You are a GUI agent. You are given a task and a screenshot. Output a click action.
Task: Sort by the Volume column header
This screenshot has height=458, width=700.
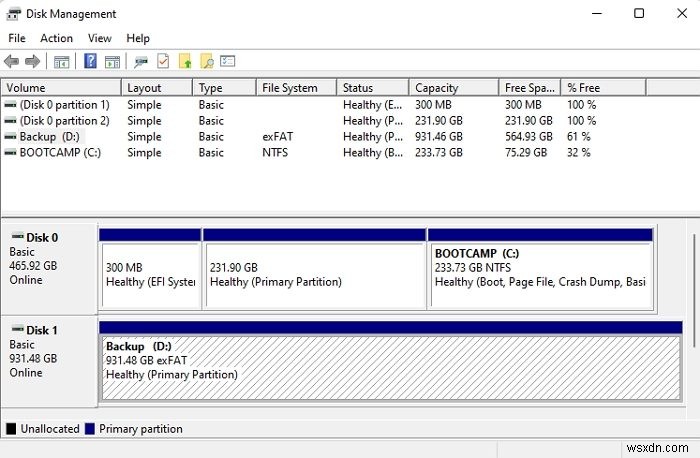tap(60, 88)
